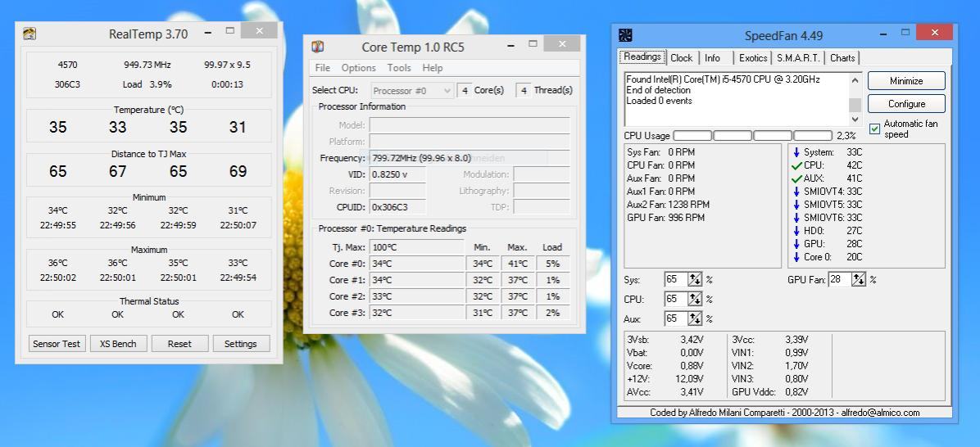The height and width of the screenshot is (447, 980).
Task: Click the Vcore 0,88V voltage reading
Action: click(x=665, y=366)
